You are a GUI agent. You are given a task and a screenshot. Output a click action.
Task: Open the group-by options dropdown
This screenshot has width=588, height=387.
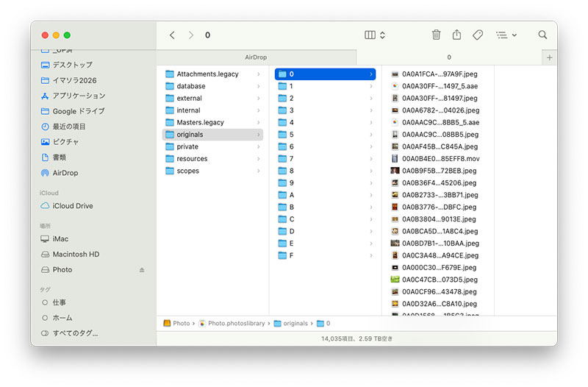pyautogui.click(x=506, y=35)
